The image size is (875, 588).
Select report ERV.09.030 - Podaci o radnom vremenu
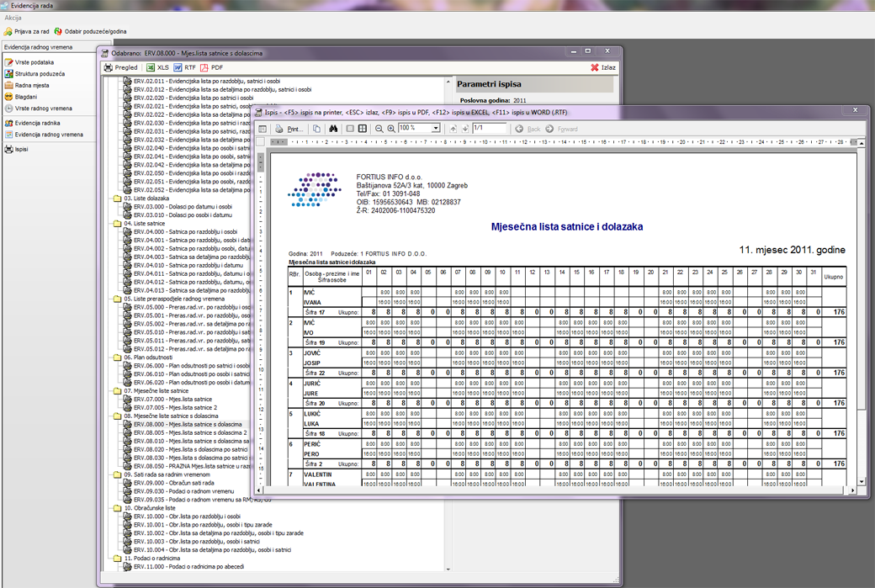(x=183, y=491)
